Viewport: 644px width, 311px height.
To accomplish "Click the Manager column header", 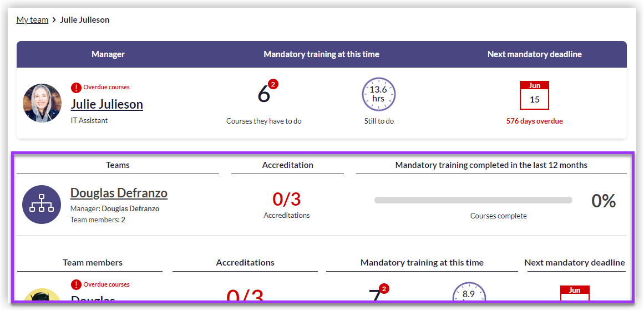I will (x=108, y=54).
